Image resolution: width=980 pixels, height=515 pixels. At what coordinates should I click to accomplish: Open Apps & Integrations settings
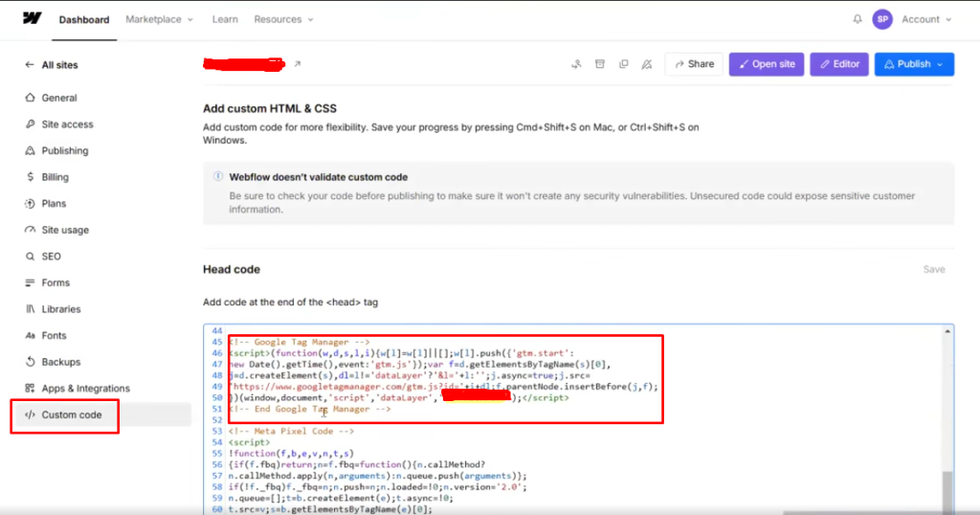[x=85, y=389]
